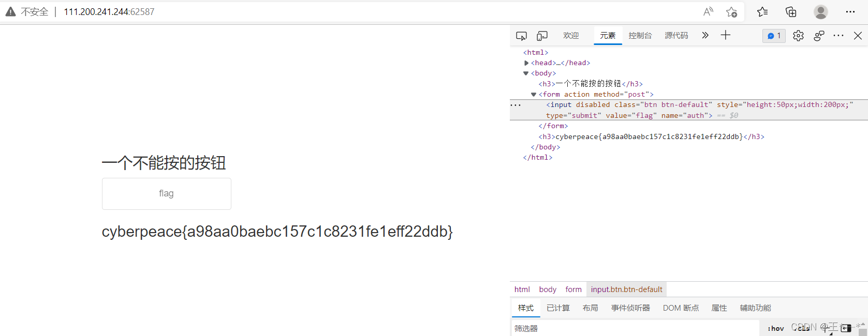Screen dimensions: 868x336
Task: Select the h3 cyberpeace flag DOM line
Action: point(651,136)
